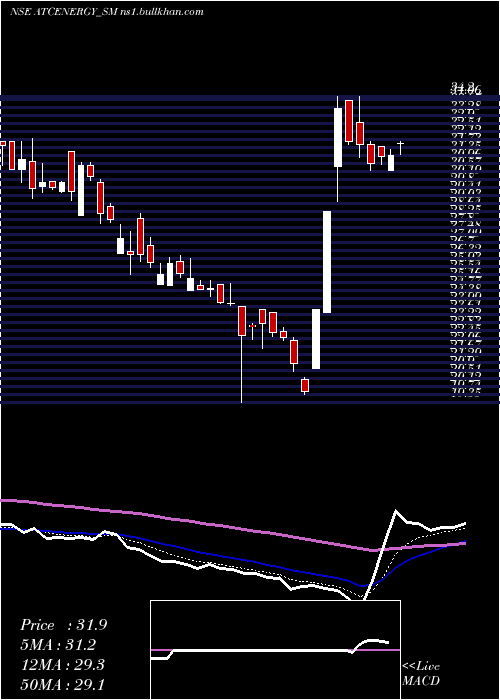Click the NSE ATCENERGY_SM chart title

click(x=107, y=12)
